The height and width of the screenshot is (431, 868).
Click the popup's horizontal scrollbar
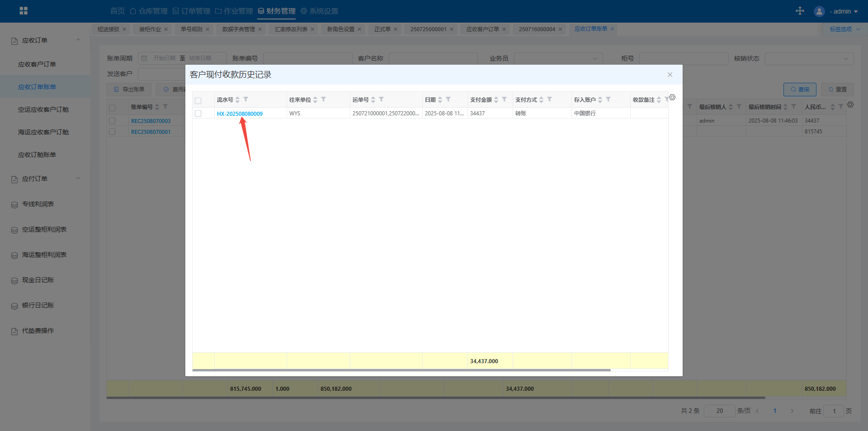pos(401,370)
